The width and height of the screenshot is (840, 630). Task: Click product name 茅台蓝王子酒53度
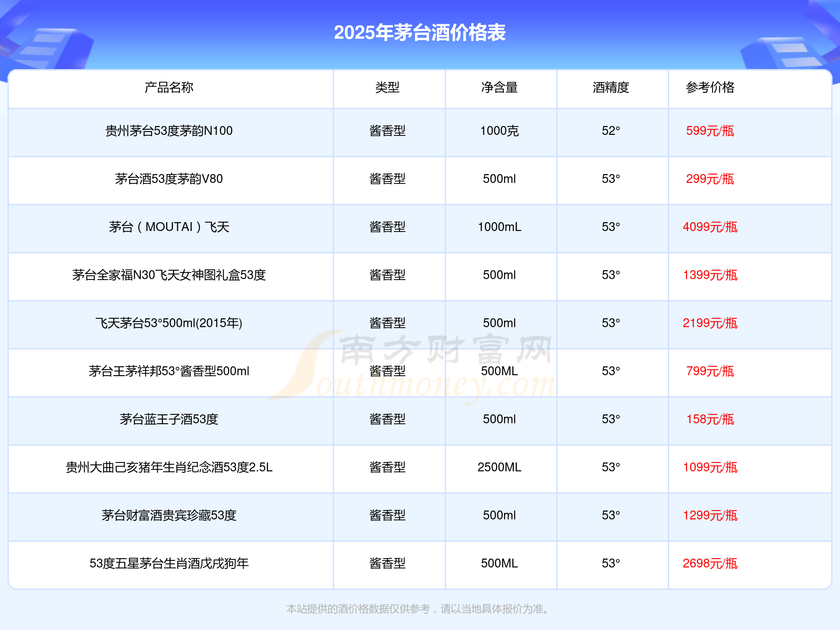(x=169, y=419)
